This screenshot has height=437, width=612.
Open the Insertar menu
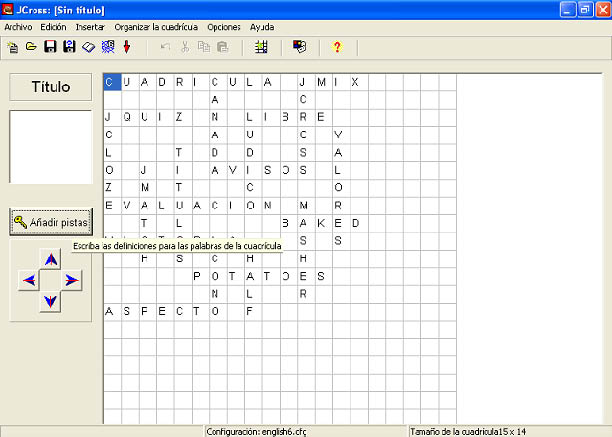coord(90,27)
